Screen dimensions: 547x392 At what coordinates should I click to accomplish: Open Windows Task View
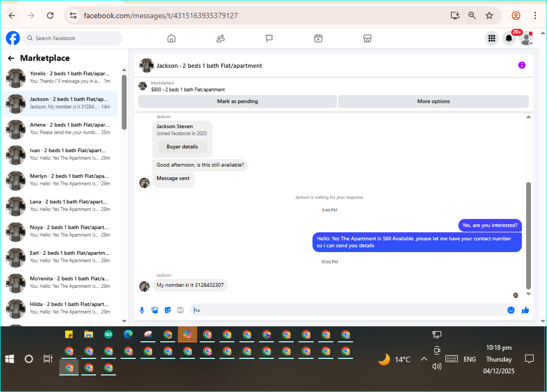48,359
